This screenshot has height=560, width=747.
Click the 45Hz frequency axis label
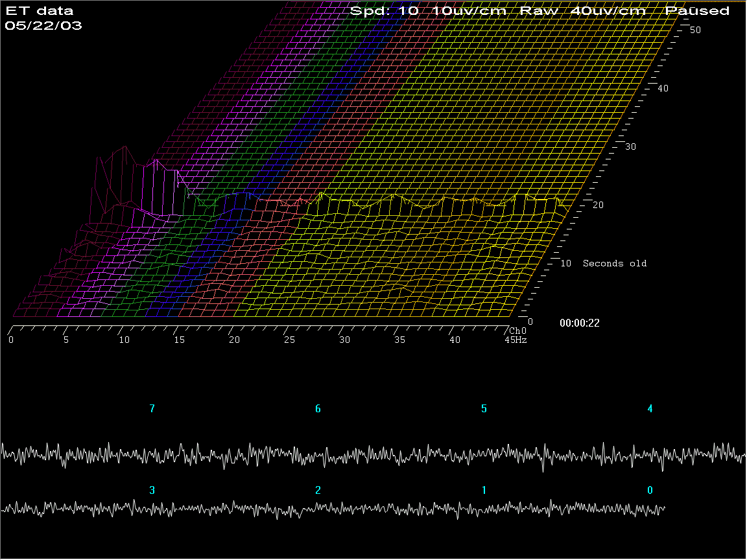click(x=517, y=340)
